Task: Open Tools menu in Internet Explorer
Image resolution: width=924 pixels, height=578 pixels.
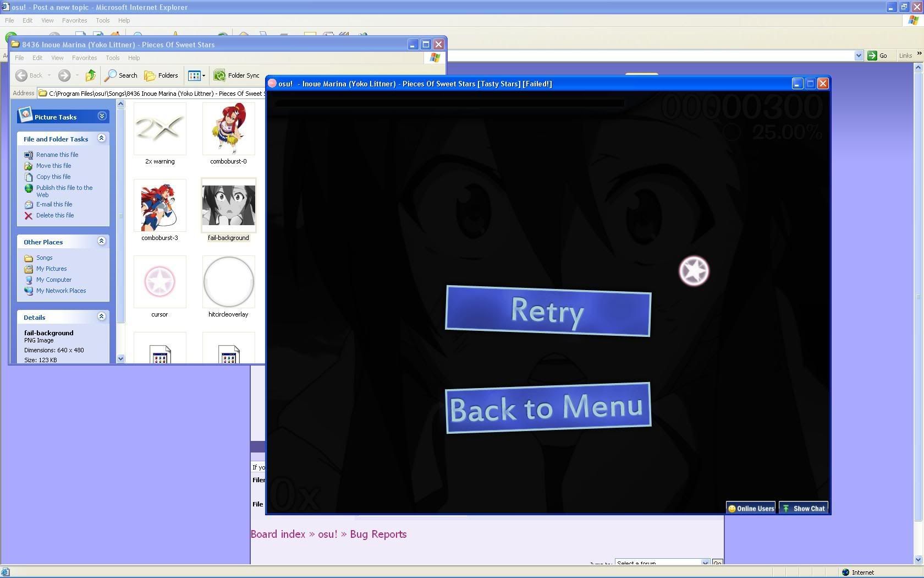Action: click(103, 20)
